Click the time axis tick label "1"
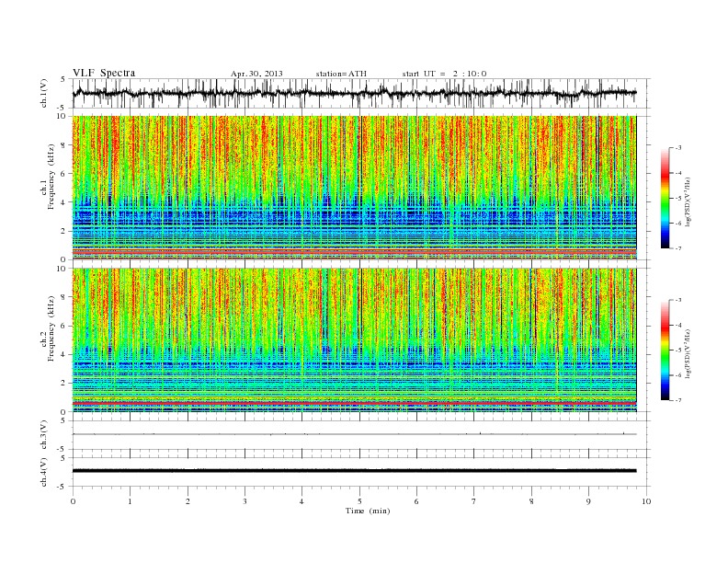 (130, 501)
